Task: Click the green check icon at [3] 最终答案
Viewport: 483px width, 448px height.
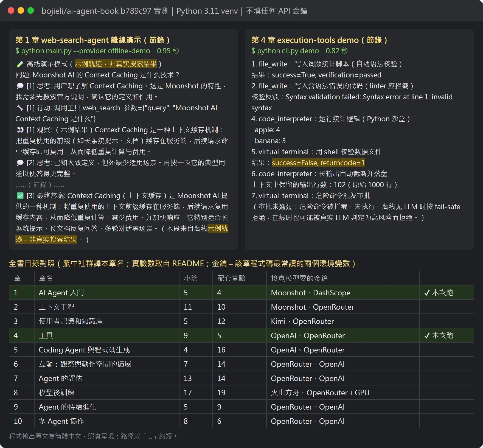Action: point(20,196)
